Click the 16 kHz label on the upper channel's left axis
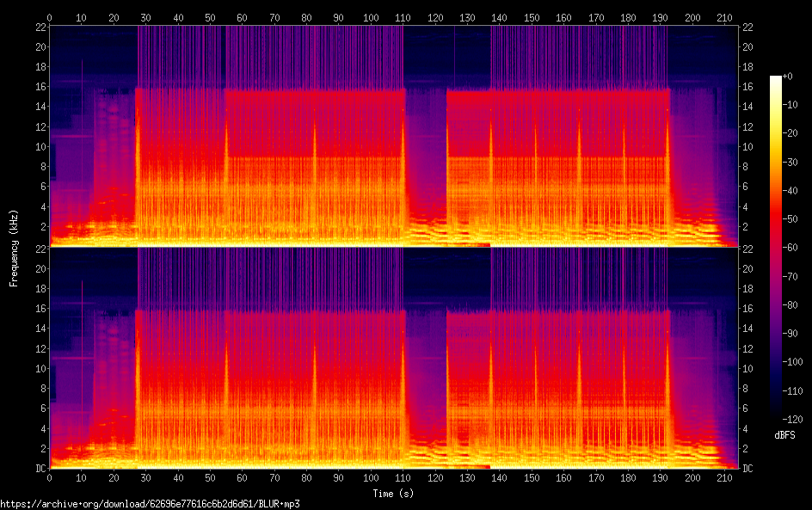 39,87
